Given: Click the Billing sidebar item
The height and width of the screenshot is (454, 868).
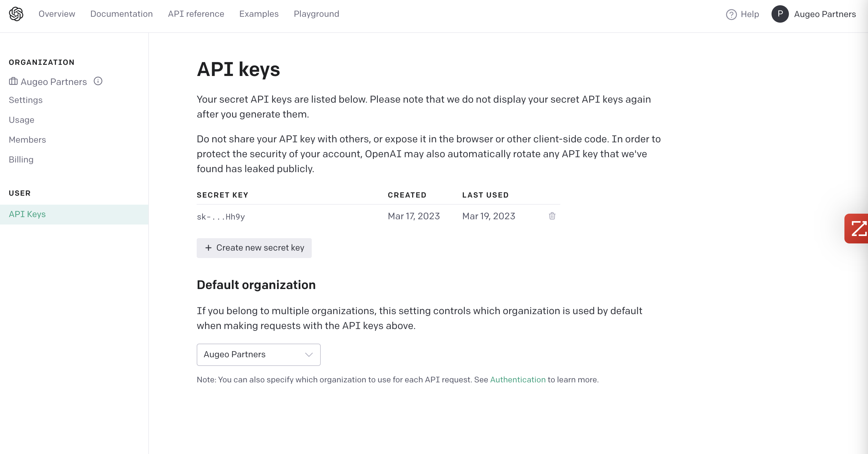Looking at the screenshot, I should pos(21,160).
